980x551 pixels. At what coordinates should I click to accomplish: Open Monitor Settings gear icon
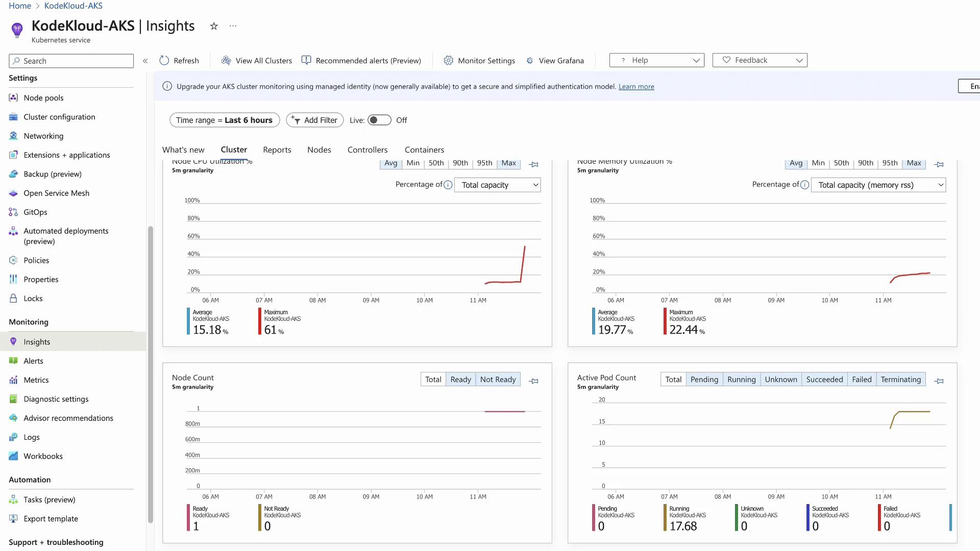(448, 60)
